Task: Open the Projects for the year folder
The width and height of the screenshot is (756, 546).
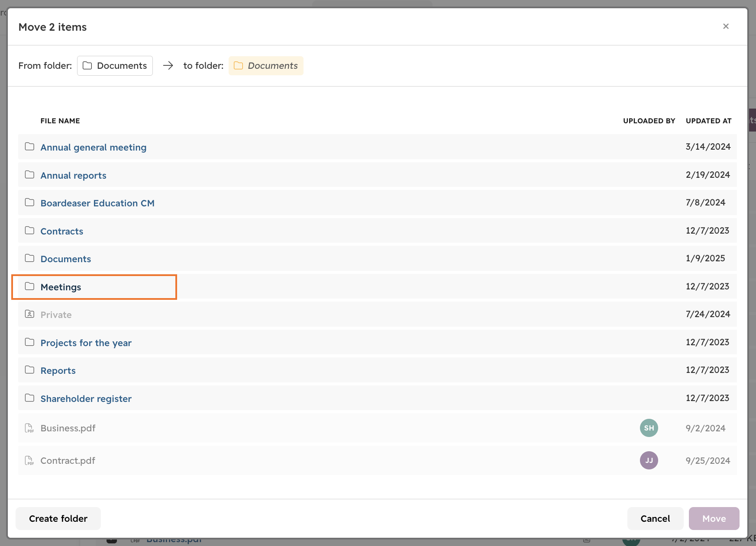Action: pos(86,343)
